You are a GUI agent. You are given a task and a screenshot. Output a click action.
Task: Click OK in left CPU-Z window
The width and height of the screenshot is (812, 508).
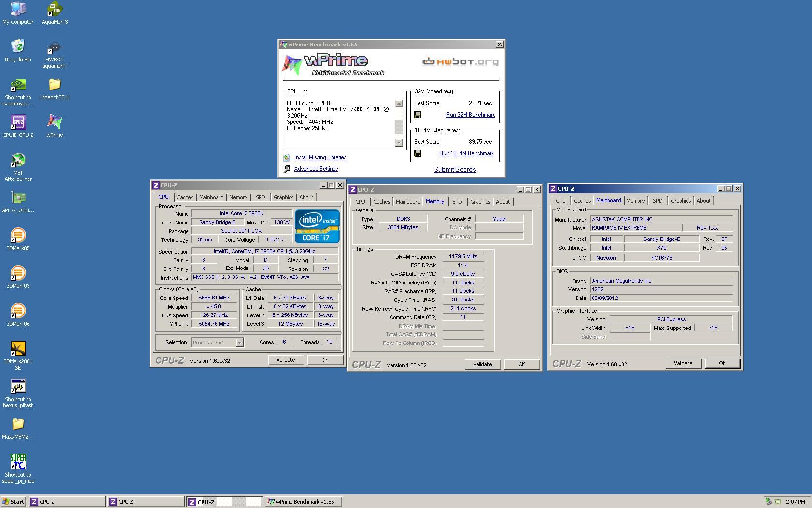pyautogui.click(x=325, y=360)
